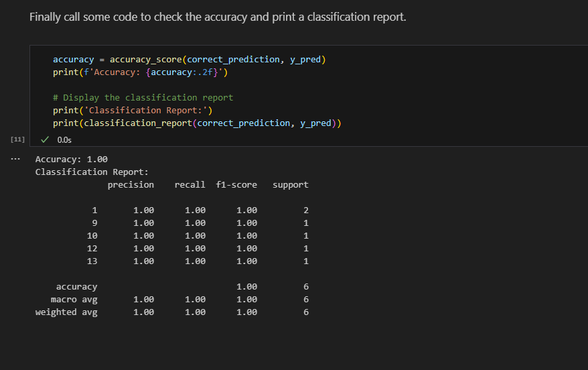Image resolution: width=588 pixels, height=370 pixels.
Task: Click f1-score 1.00 in accuracy row
Action: (x=246, y=287)
